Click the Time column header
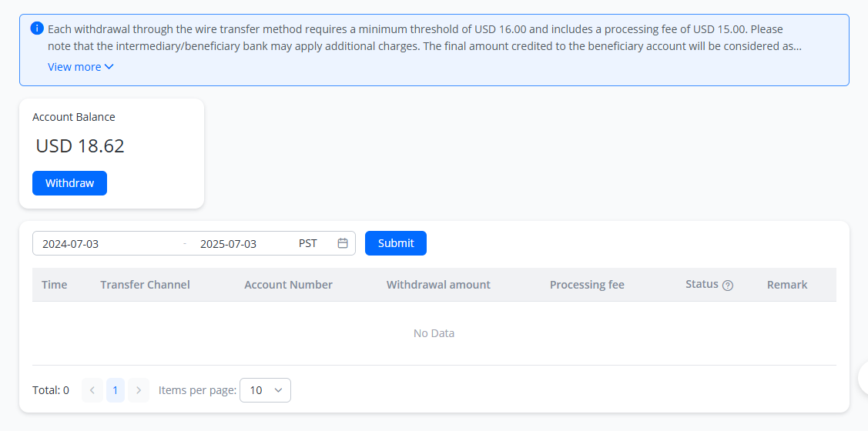This screenshot has width=868, height=431. (55, 285)
